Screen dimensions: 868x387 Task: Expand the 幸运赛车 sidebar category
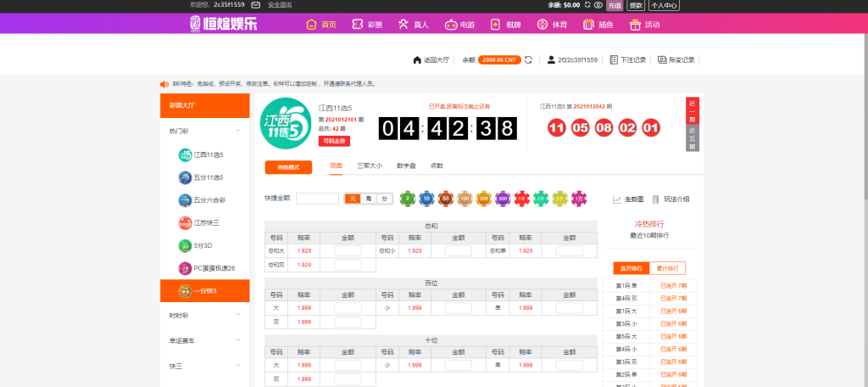(237, 340)
